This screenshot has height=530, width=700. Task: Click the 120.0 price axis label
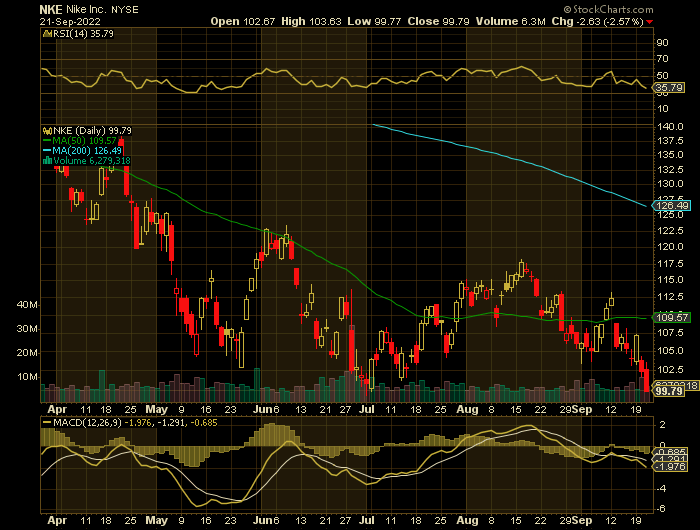pos(670,247)
